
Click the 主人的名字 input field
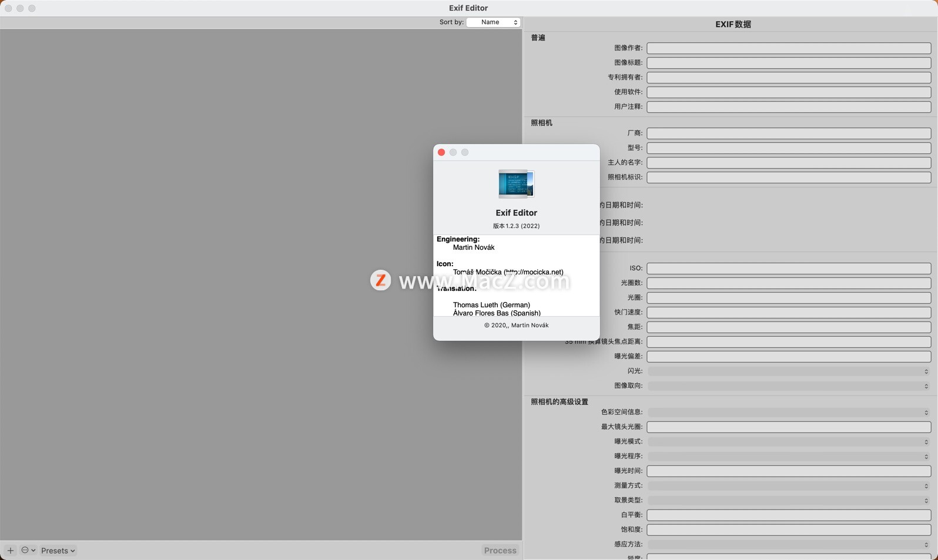[x=789, y=163]
